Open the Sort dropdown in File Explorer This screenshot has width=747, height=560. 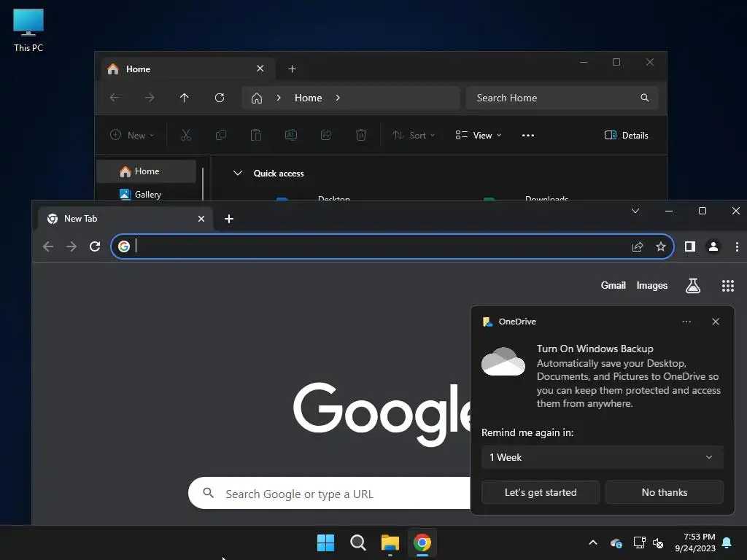(414, 135)
